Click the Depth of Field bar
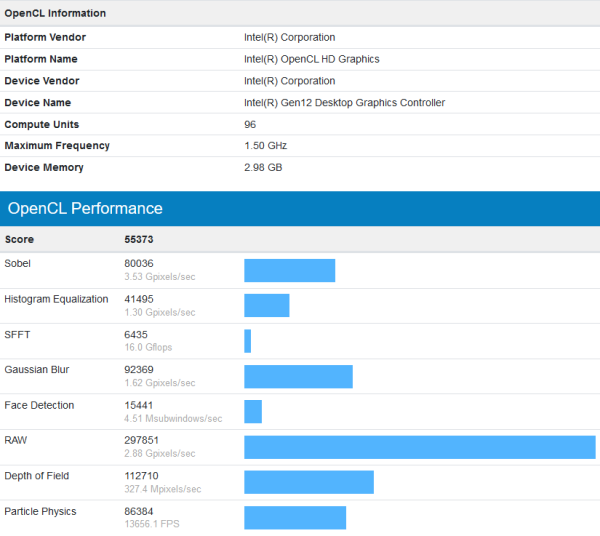 click(x=309, y=482)
